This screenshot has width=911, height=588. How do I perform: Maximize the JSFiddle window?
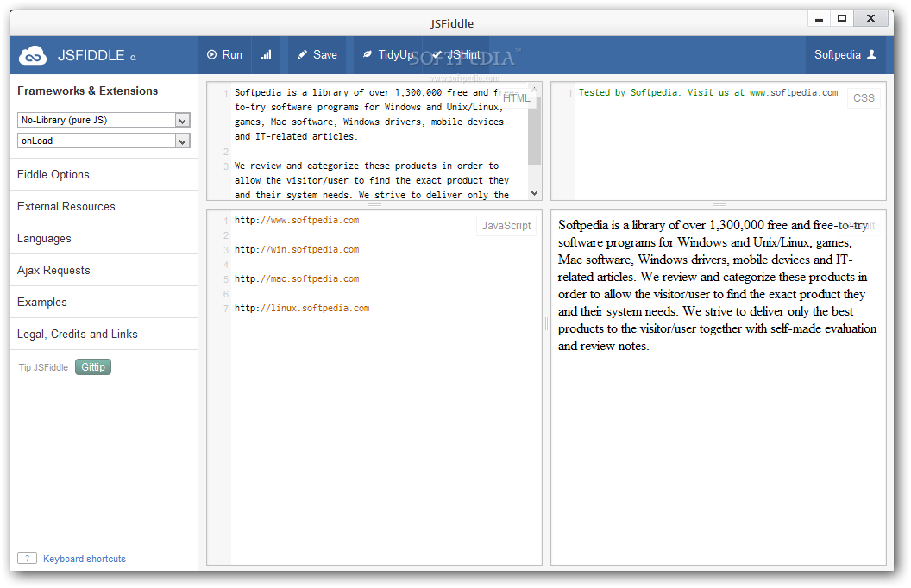click(842, 19)
